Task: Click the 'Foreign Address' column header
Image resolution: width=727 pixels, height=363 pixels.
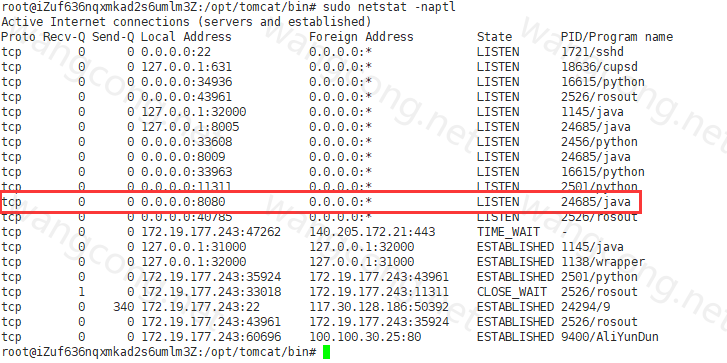Action: 361,37
